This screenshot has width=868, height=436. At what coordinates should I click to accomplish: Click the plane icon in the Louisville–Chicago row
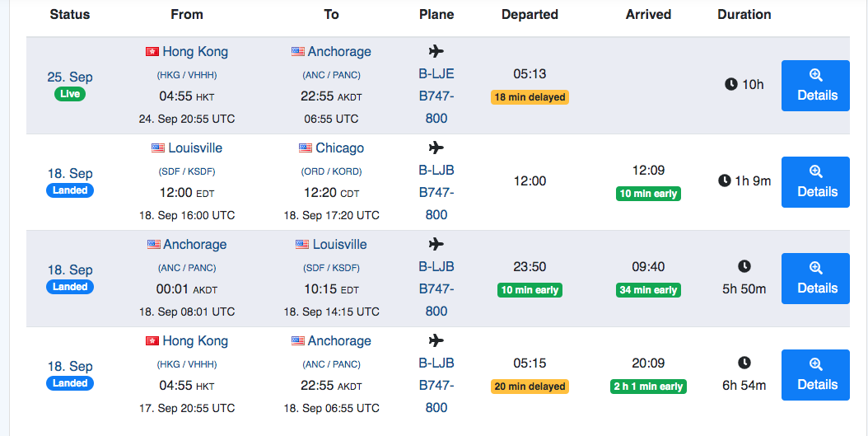click(436, 148)
